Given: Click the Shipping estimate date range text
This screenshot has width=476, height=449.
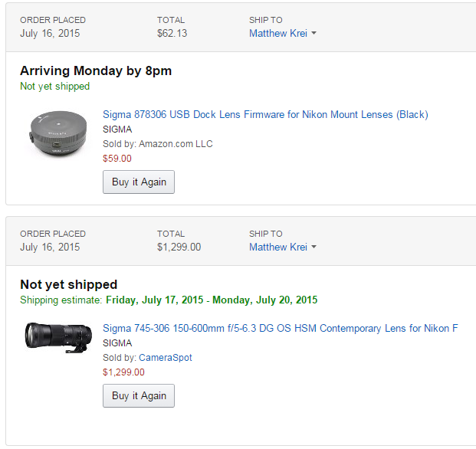Looking at the screenshot, I should pos(212,300).
